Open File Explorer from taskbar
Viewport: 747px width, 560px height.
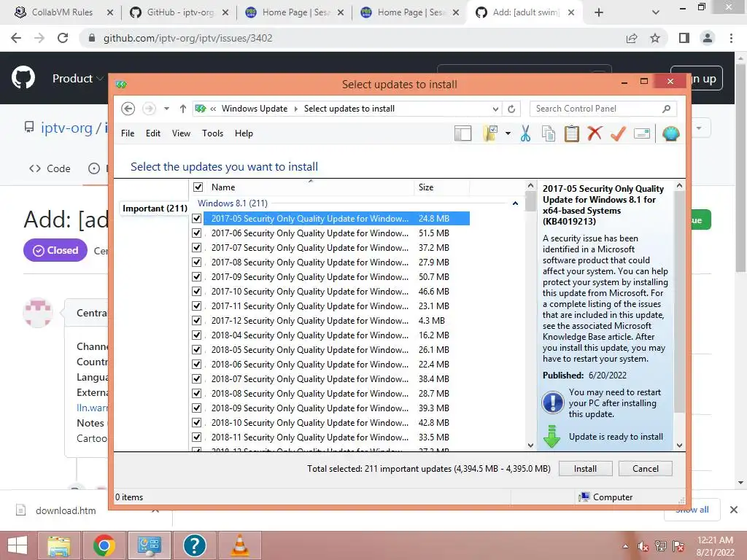pyautogui.click(x=58, y=545)
